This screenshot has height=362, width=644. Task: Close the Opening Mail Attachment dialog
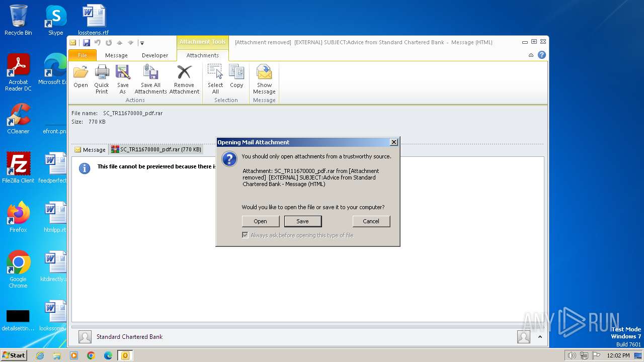[394, 142]
